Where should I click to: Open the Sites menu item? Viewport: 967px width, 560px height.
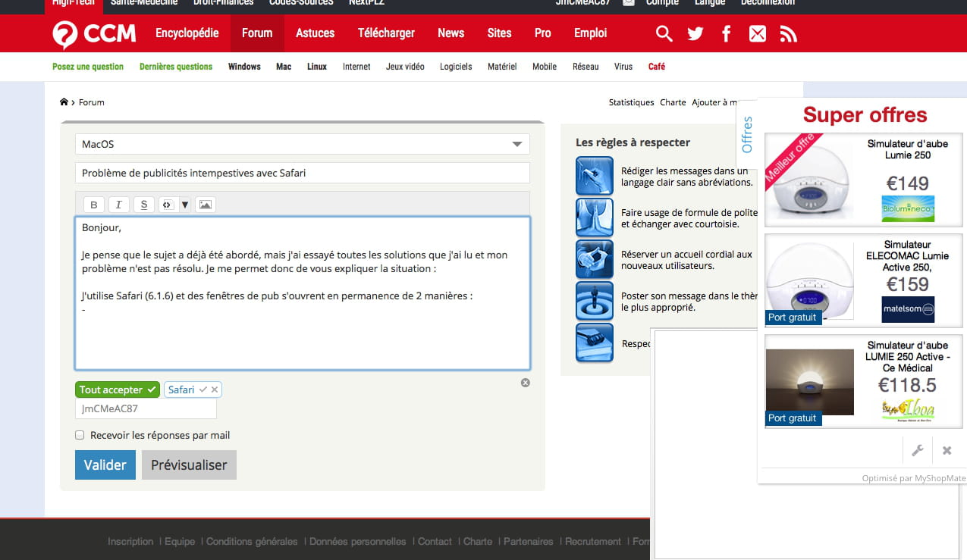pyautogui.click(x=500, y=33)
